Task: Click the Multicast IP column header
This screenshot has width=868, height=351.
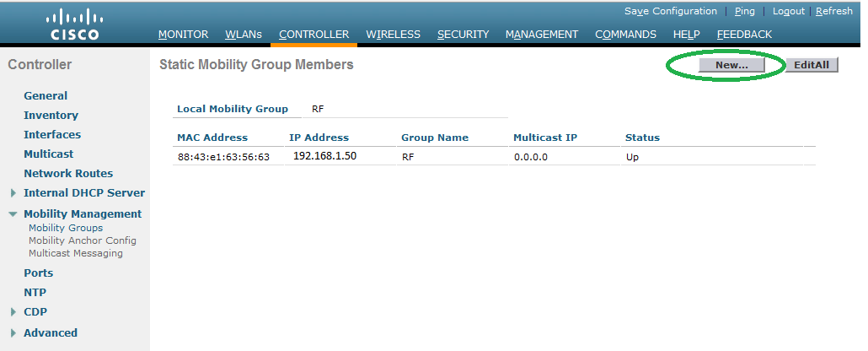Action: (545, 138)
